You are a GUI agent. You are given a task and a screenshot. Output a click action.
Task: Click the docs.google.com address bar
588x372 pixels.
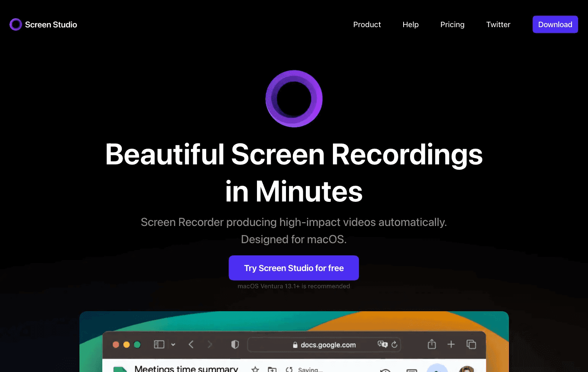point(324,345)
